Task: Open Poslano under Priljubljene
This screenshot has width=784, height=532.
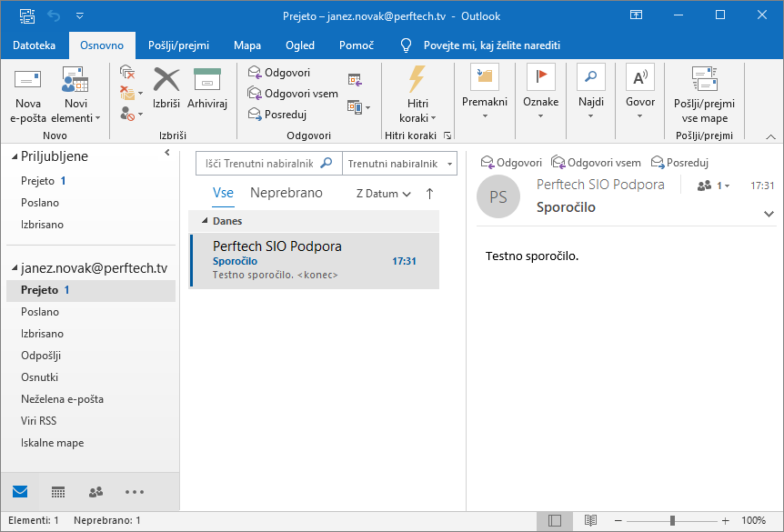Action: (40, 203)
